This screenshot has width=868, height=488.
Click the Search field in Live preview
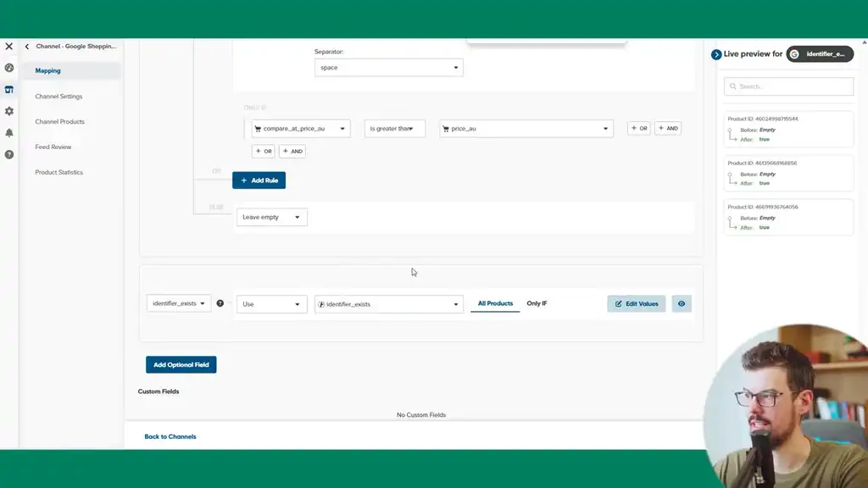pos(788,86)
